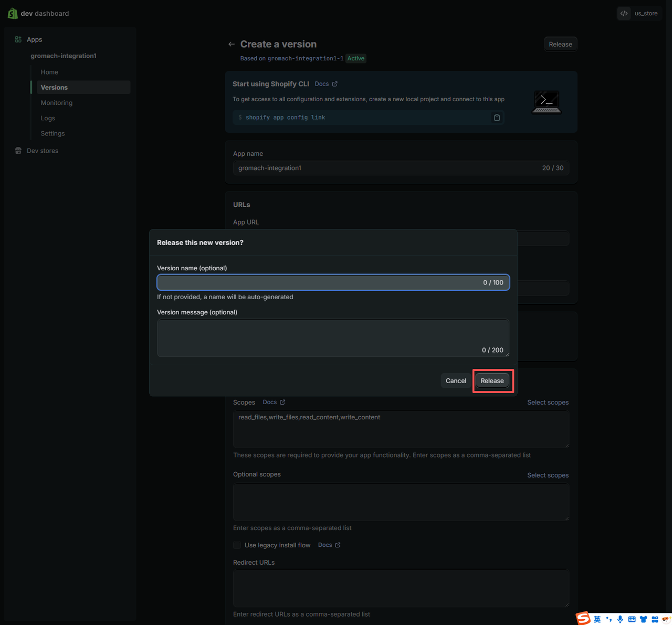Click the Sogou toolbox grid icon
672x625 pixels.
tap(655, 619)
